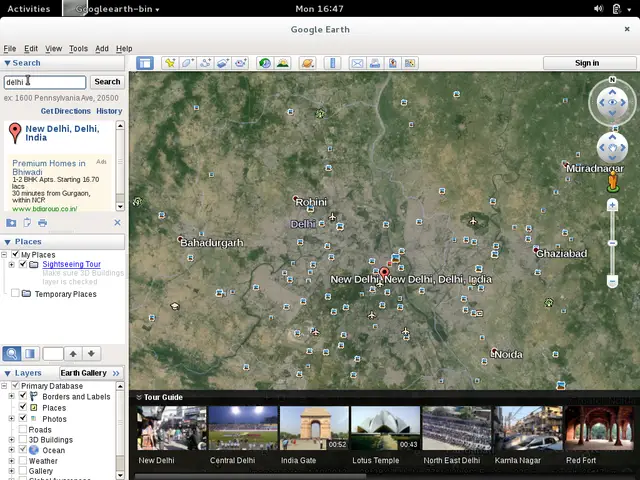This screenshot has width=640, height=480.
Task: Enable the 3D Buildings layer checkbox
Action: coord(23,439)
